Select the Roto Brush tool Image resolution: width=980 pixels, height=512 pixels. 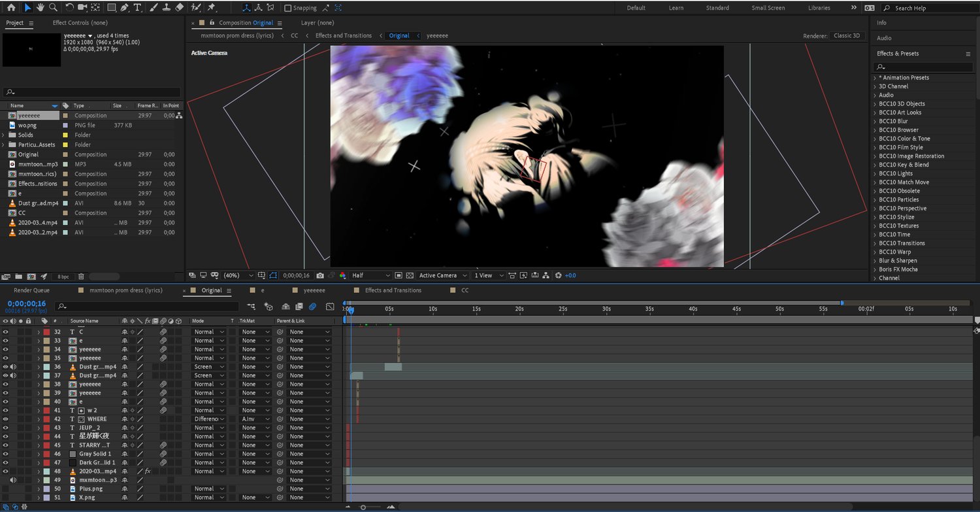tap(196, 8)
